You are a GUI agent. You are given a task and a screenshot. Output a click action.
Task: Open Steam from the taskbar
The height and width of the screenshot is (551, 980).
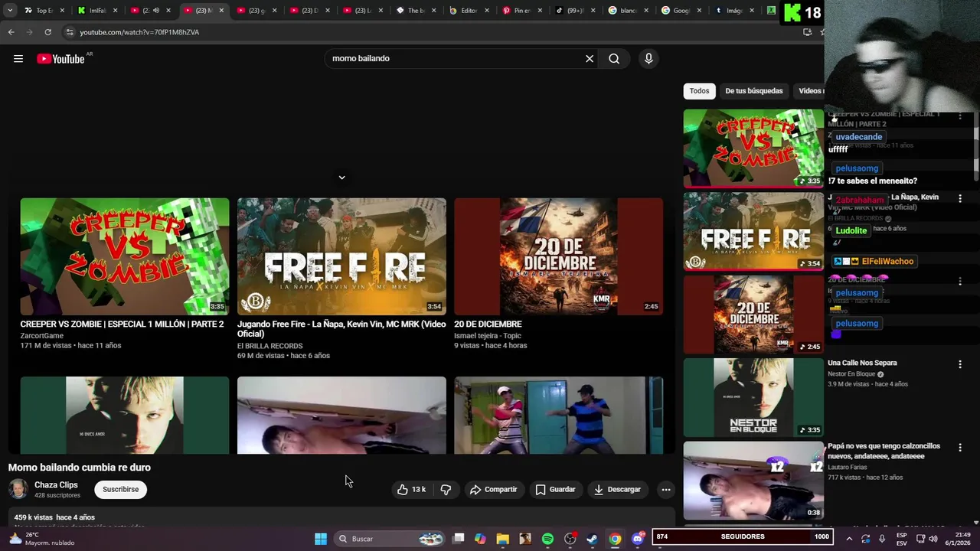click(592, 539)
